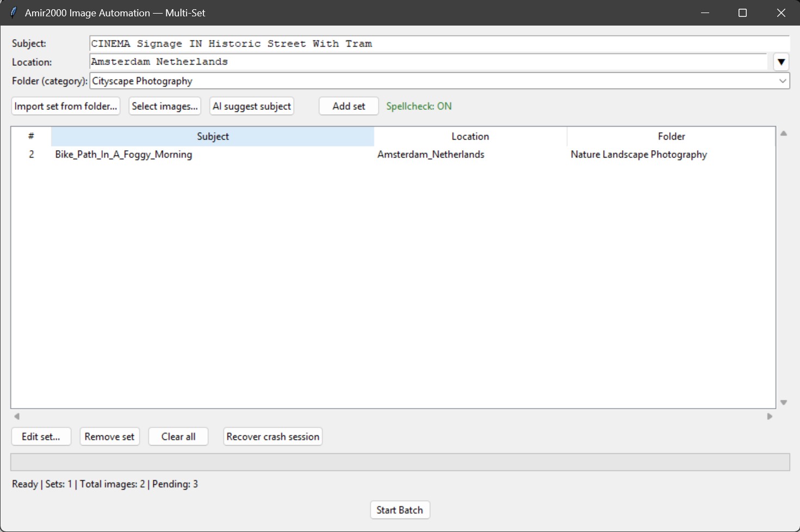Click Remove set

(x=109, y=436)
